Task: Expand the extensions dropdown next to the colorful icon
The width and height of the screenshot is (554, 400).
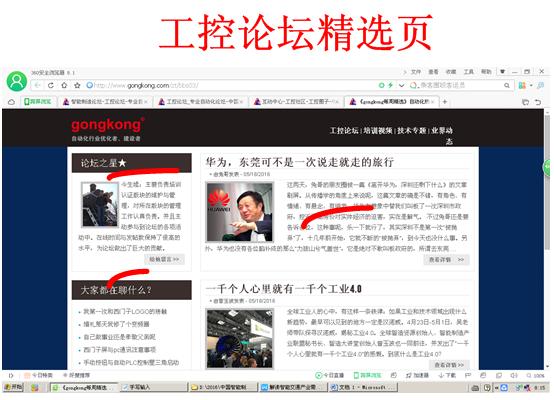Action: coord(531,86)
